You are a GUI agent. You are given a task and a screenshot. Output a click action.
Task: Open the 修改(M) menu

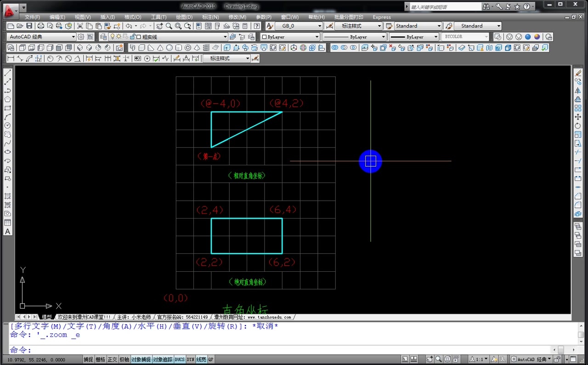coord(237,17)
